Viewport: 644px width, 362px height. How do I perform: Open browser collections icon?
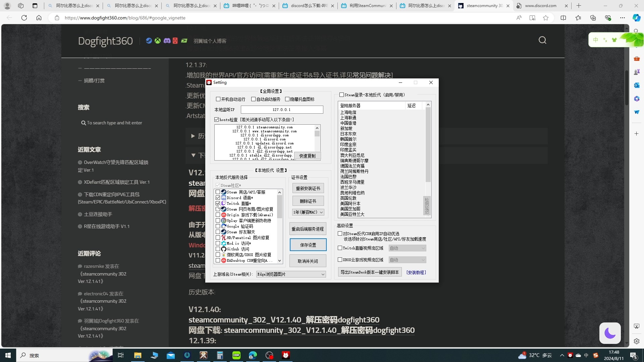593,18
